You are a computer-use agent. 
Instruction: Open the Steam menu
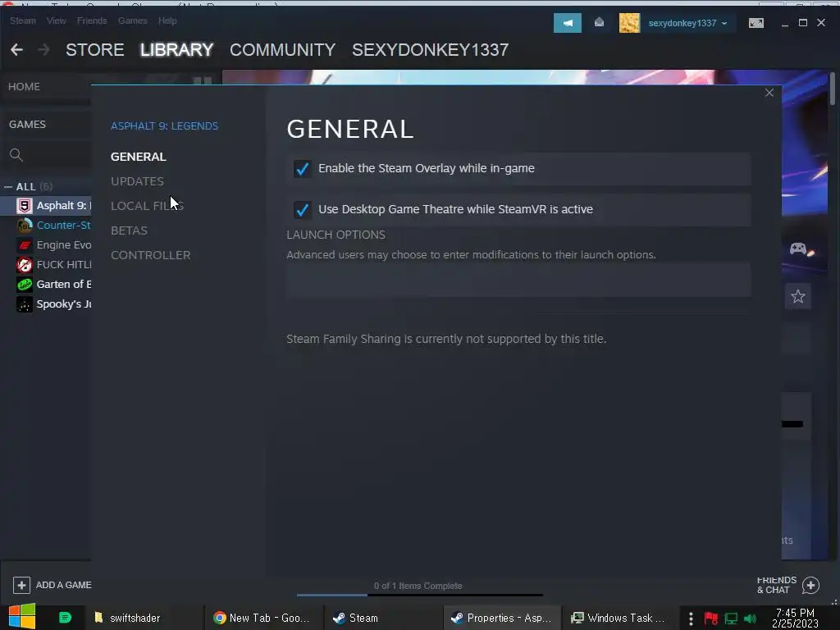click(22, 21)
